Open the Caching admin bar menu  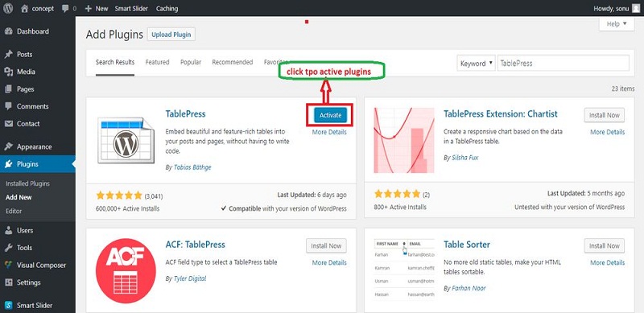(x=167, y=8)
